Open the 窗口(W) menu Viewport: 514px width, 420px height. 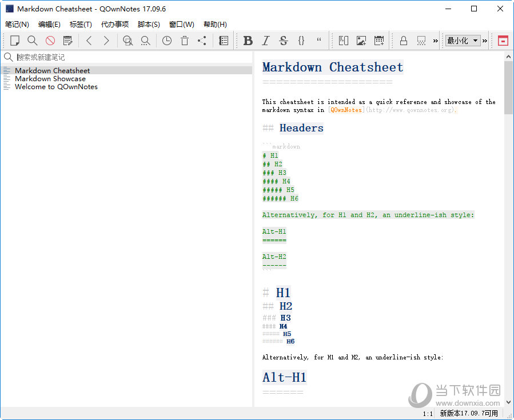182,25
